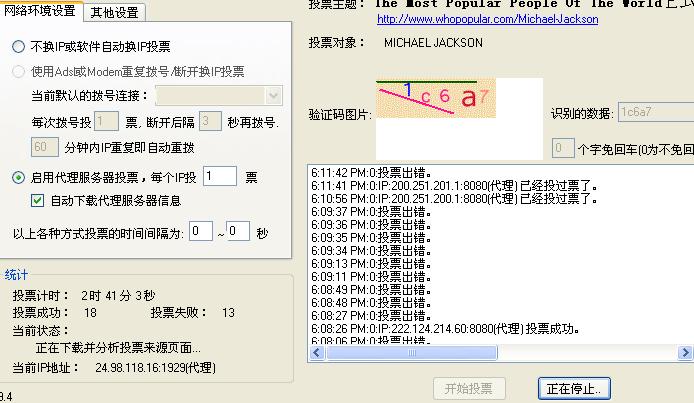This screenshot has width=694, height=403.
Task: Click the log's horizontal scrollbar left arrow
Action: click(x=318, y=353)
